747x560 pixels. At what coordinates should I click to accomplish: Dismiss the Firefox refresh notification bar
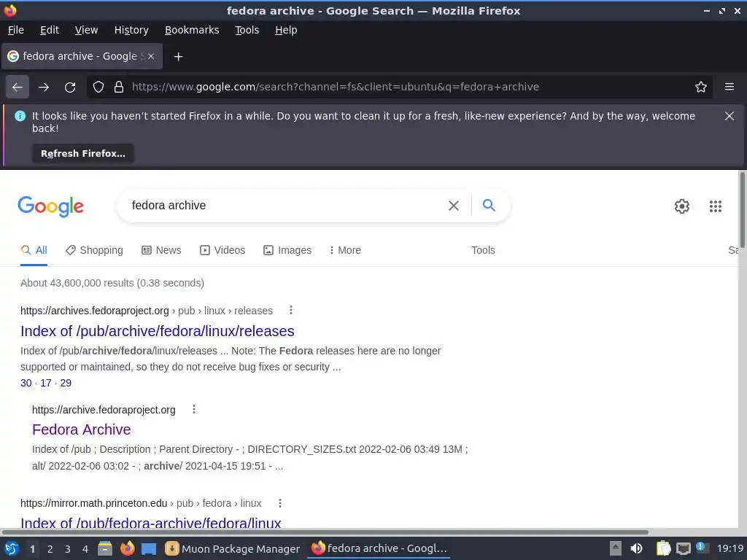coord(729,116)
